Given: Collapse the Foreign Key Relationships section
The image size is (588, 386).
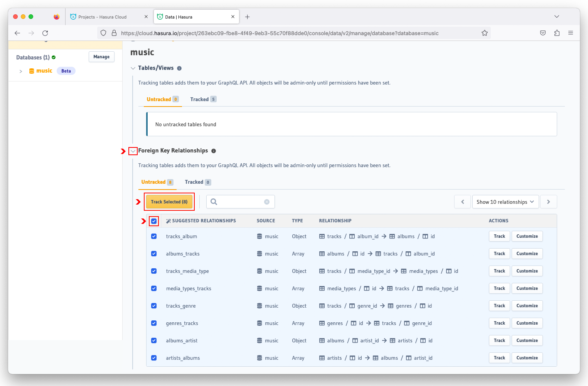Looking at the screenshot, I should pos(133,151).
